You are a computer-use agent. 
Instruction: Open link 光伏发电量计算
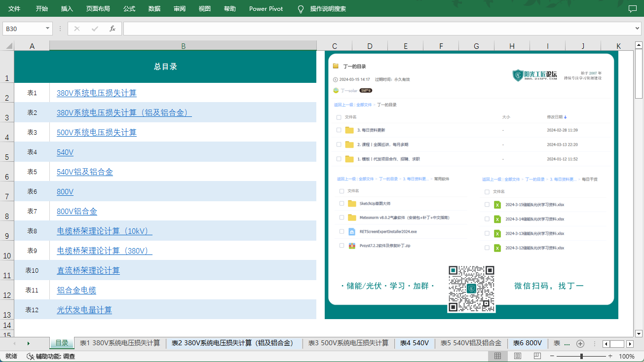click(x=84, y=310)
